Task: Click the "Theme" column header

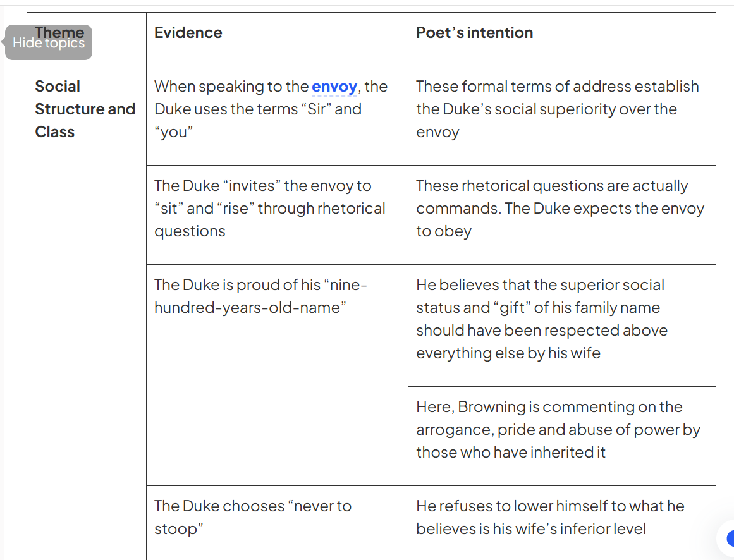Action: click(60, 32)
